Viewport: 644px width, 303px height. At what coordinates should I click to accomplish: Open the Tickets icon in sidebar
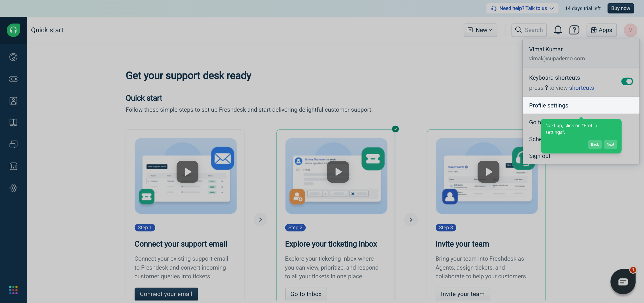[13, 79]
